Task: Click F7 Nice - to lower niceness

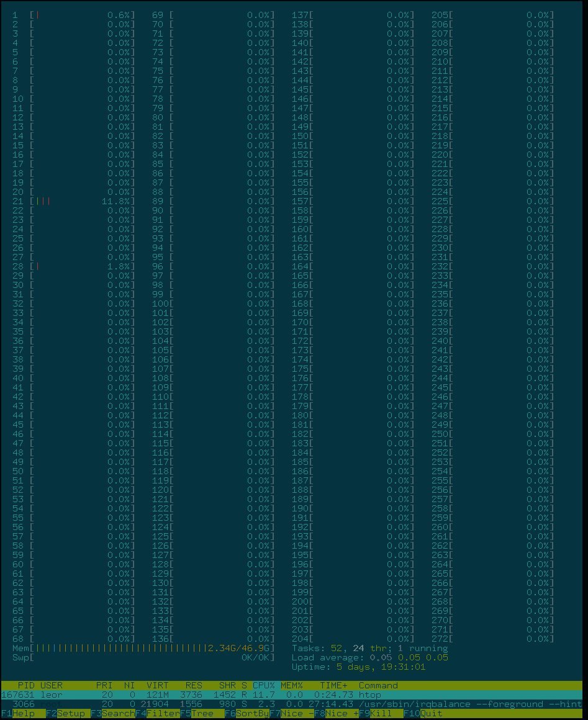Action: click(291, 714)
